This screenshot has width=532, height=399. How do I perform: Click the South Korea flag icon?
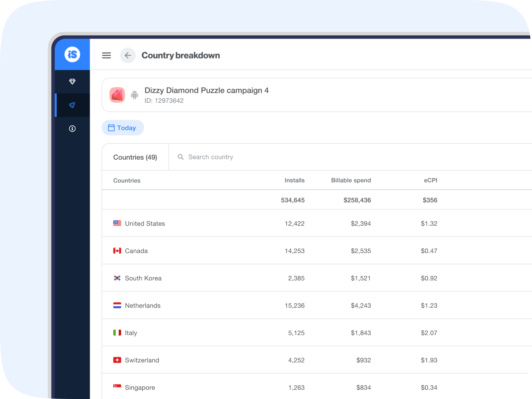[117, 278]
